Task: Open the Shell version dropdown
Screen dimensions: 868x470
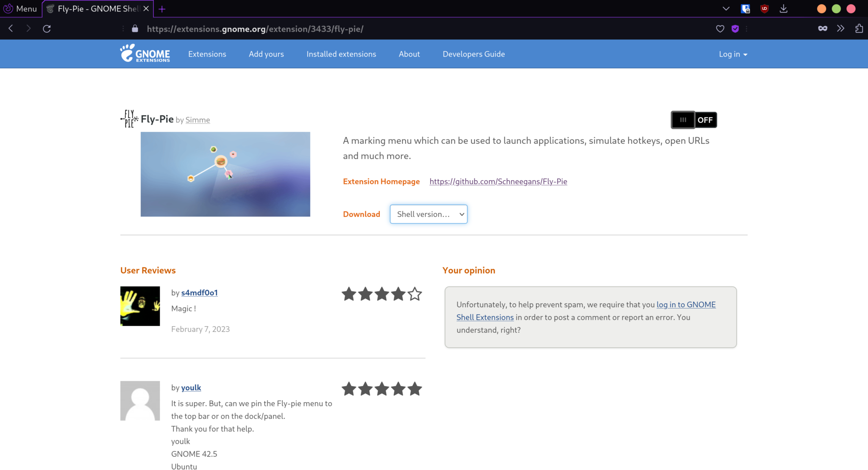Action: (428, 214)
